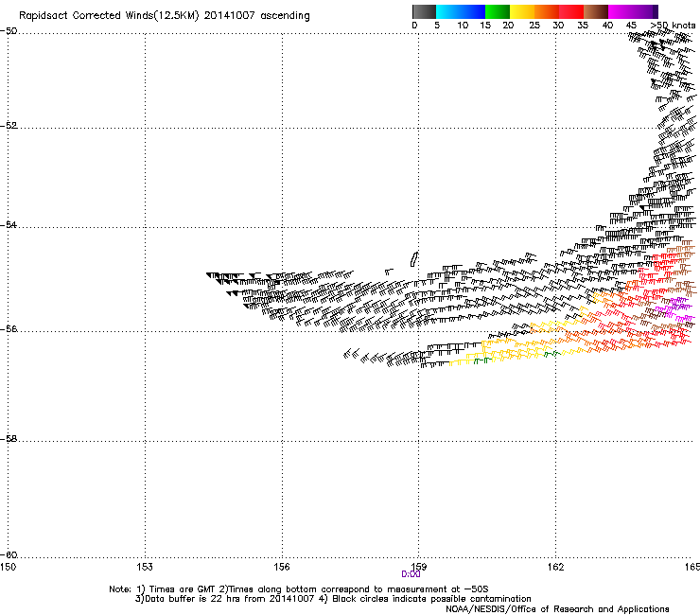Click the '20141007 ascending' date in the title

[x=256, y=16]
